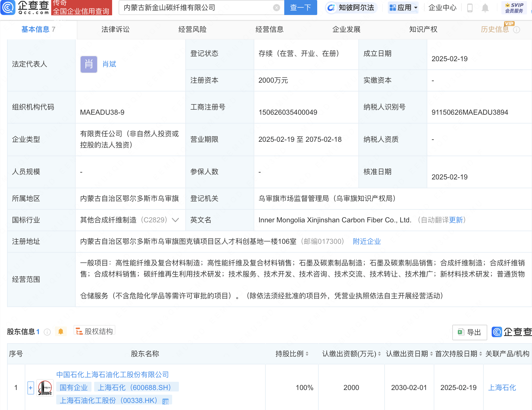This screenshot has width=532, height=410.
Task: Click 肖 avatar of legal representative
Action: [89, 64]
